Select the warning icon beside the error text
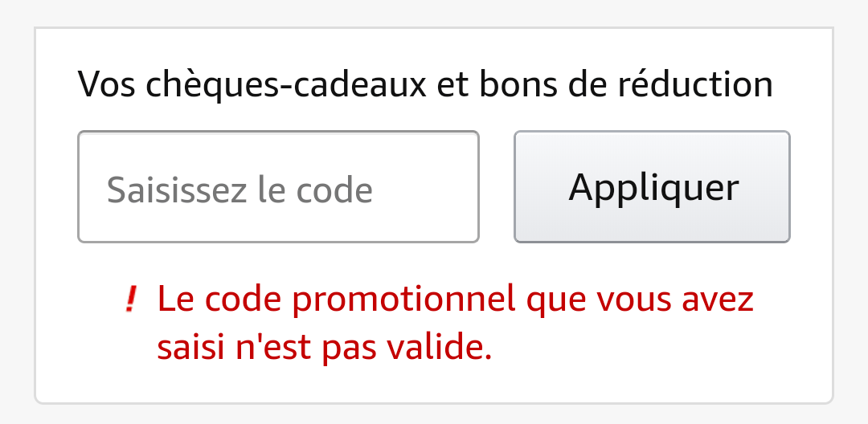Viewport: 868px width, 424px height. pos(131,300)
